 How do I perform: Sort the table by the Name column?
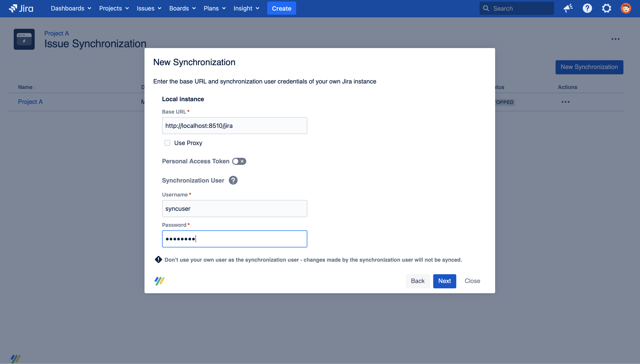click(26, 87)
